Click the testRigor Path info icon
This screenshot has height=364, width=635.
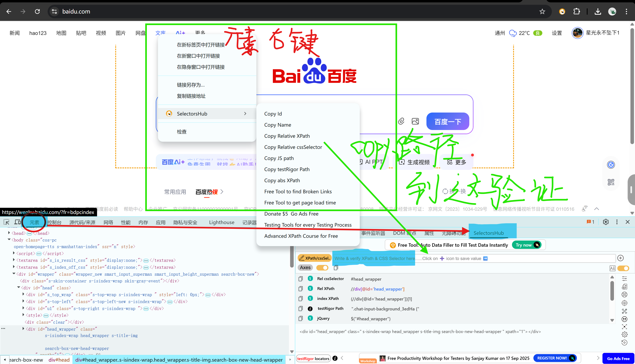point(310,309)
